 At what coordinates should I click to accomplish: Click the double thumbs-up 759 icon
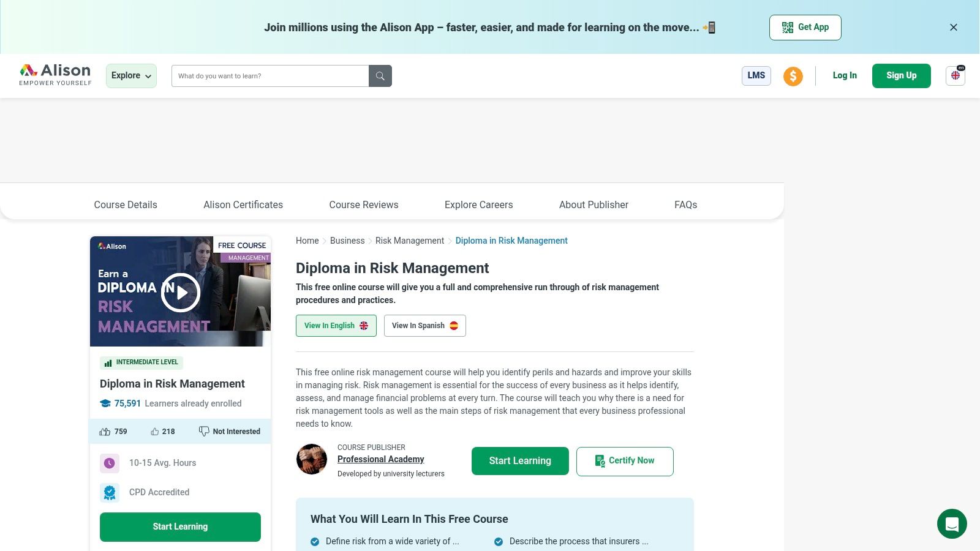[105, 432]
